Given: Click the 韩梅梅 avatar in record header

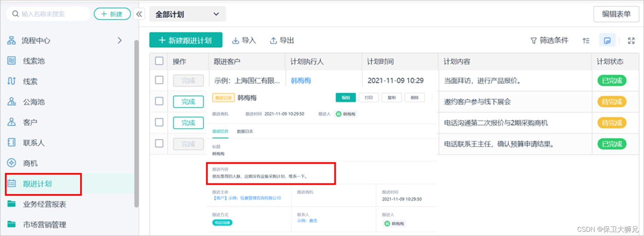Looking at the screenshot, I should pos(339,114).
